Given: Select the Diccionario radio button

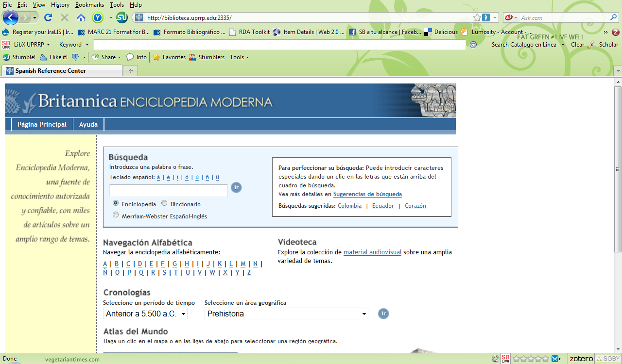Looking at the screenshot, I should 164,203.
